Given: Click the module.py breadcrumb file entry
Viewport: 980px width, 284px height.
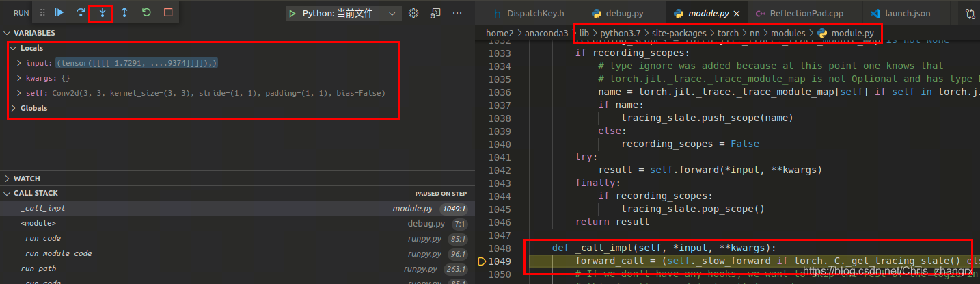Looking at the screenshot, I should coord(846,33).
